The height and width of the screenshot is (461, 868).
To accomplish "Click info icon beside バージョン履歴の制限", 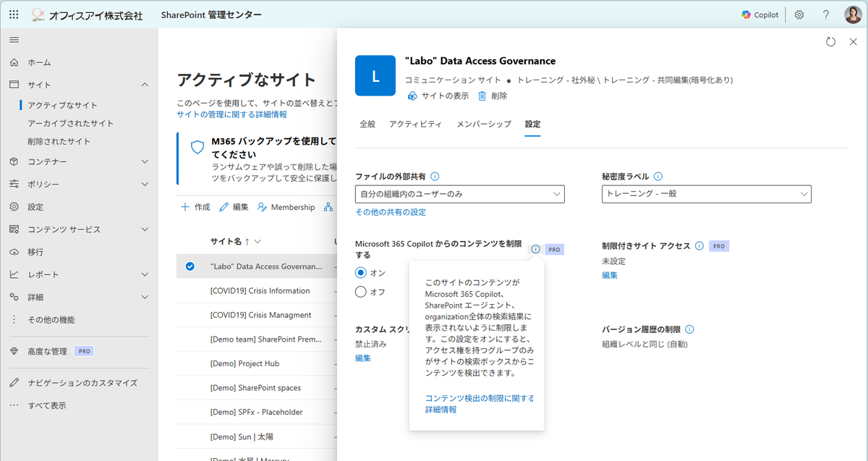I will (x=689, y=329).
